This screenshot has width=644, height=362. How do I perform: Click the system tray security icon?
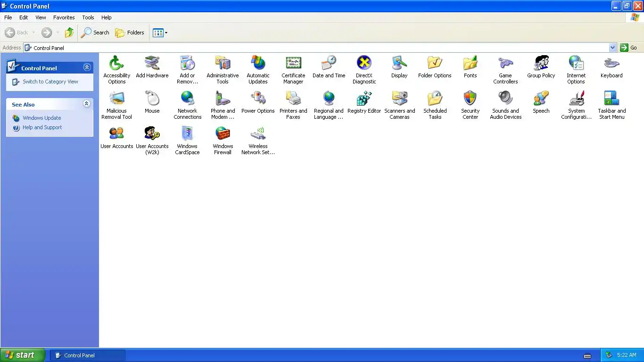tap(609, 355)
